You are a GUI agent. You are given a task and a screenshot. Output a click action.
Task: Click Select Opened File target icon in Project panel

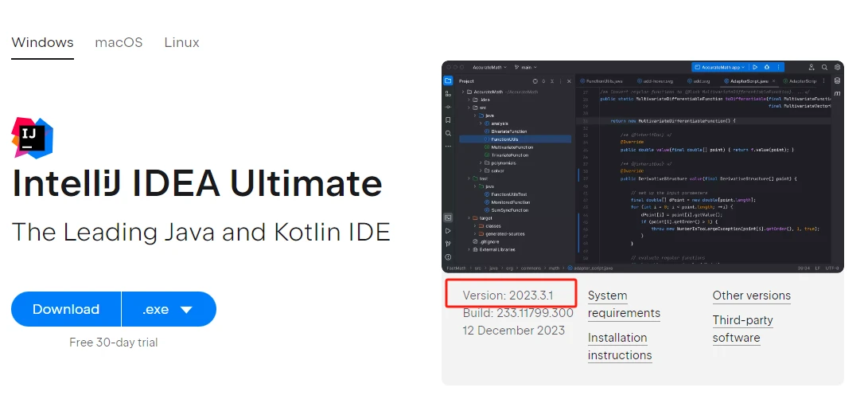pos(535,81)
